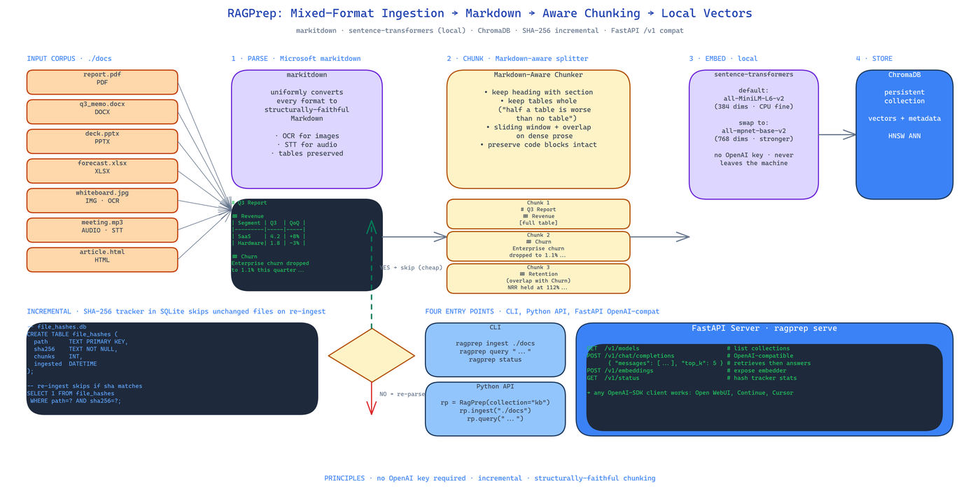Click the 'INCREMENTAL · SHA-256 tracker' heading
Screen dimensions: 980x491
click(176, 311)
